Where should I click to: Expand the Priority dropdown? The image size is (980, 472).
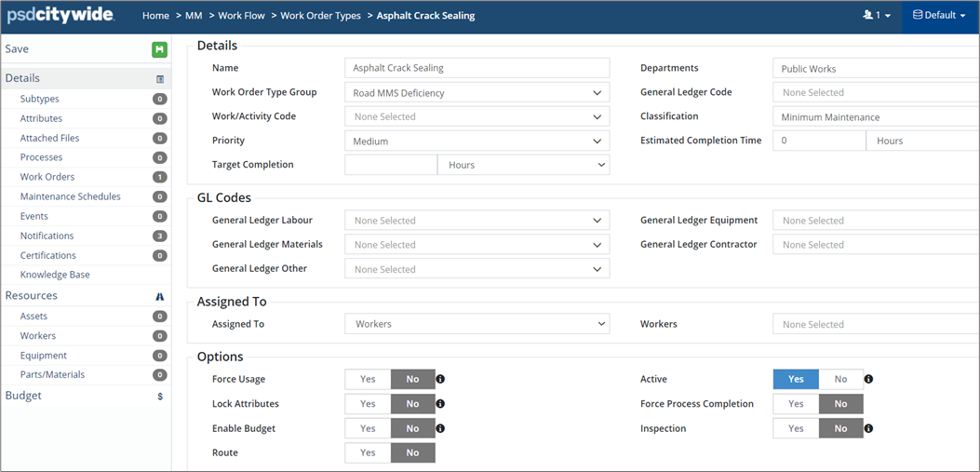coord(477,142)
